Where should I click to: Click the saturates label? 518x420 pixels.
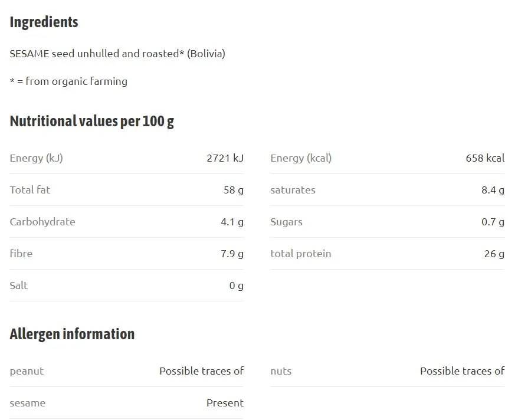(293, 190)
